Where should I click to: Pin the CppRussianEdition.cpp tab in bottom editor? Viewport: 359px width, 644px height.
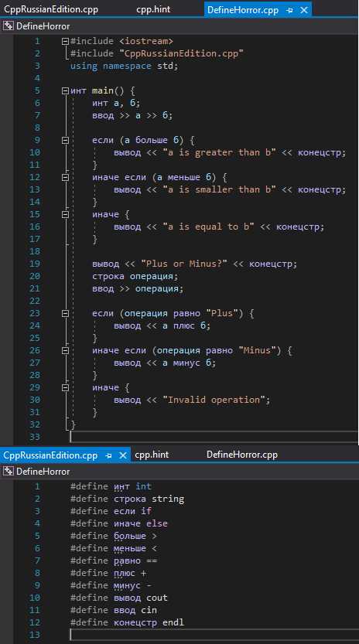click(108, 455)
